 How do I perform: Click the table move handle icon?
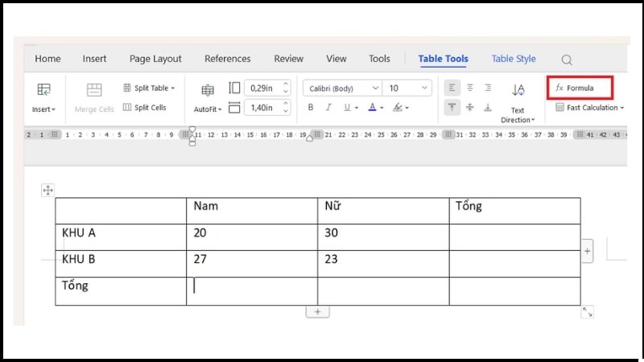point(47,190)
